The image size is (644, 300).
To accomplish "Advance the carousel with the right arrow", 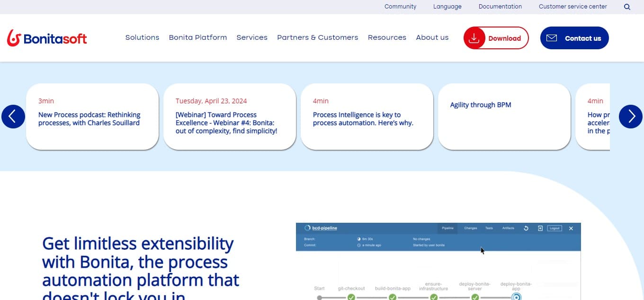I will (631, 116).
